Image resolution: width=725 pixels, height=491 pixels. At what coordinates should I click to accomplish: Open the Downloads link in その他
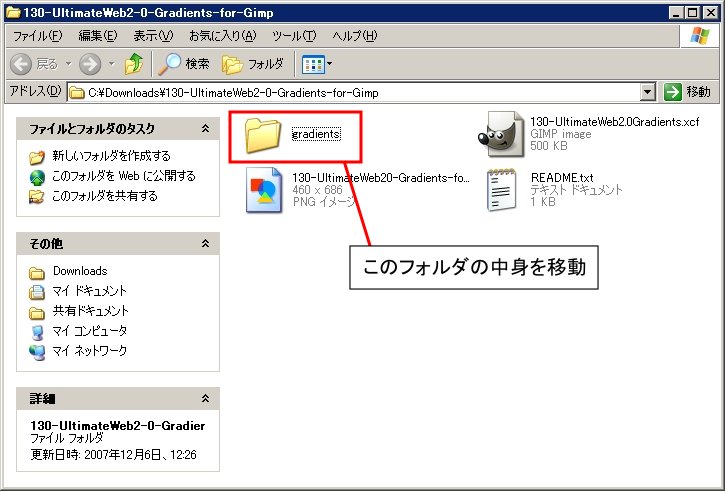coord(80,270)
